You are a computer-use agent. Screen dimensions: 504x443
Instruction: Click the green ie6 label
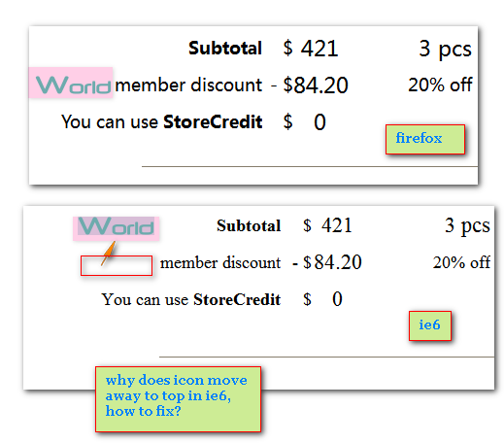[430, 325]
